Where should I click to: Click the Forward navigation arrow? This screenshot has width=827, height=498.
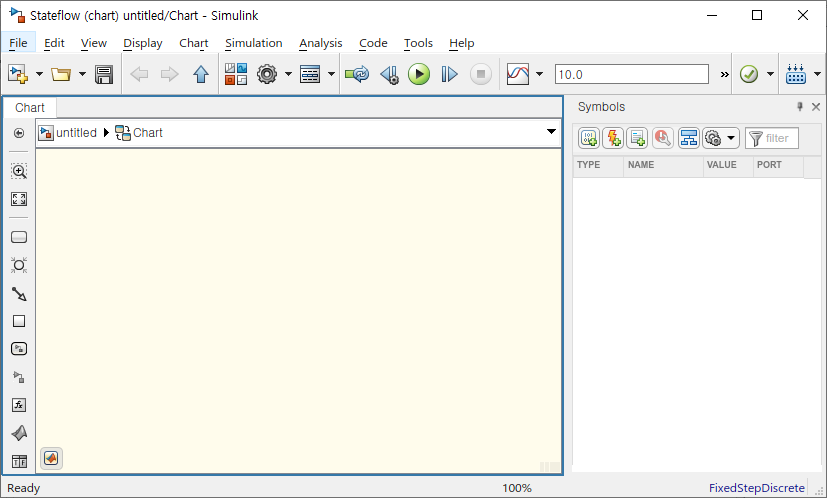[169, 74]
